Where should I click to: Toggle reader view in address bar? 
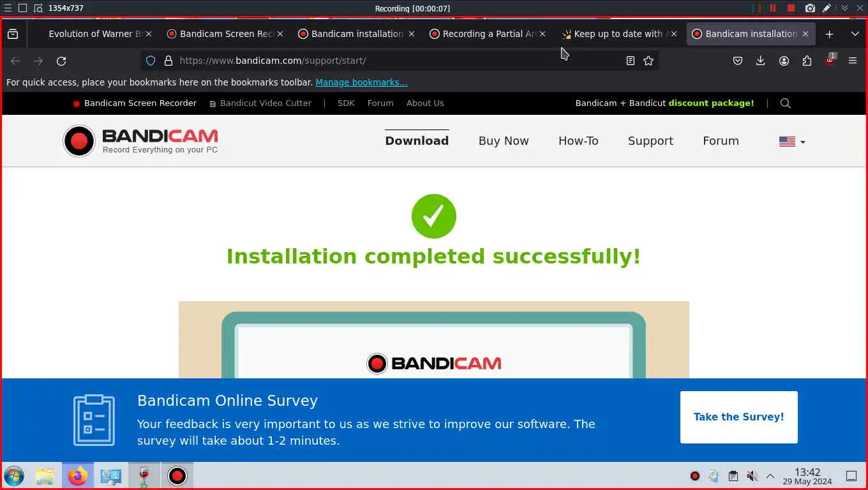coord(631,61)
